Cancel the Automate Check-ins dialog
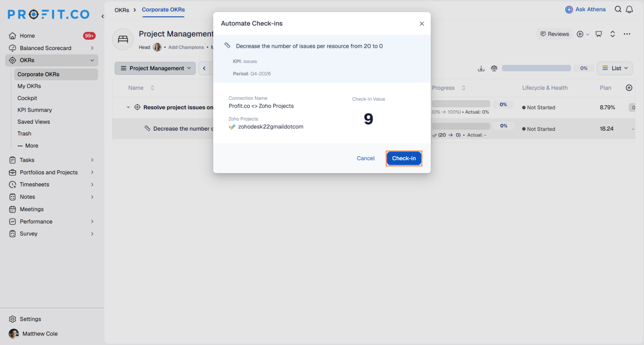 coord(366,158)
